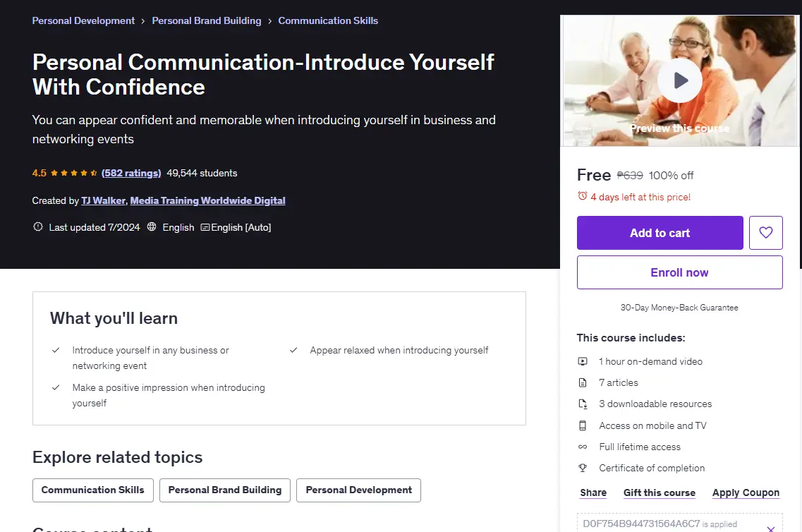Click checkmark beside 'Appear relaxed when introducing'
This screenshot has height=532, width=802.
[x=293, y=351]
